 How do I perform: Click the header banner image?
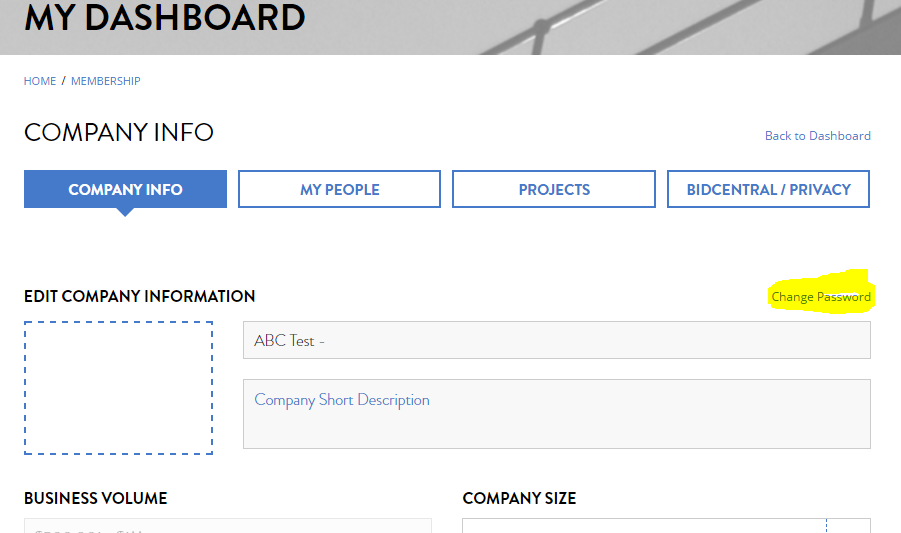[x=650, y=27]
